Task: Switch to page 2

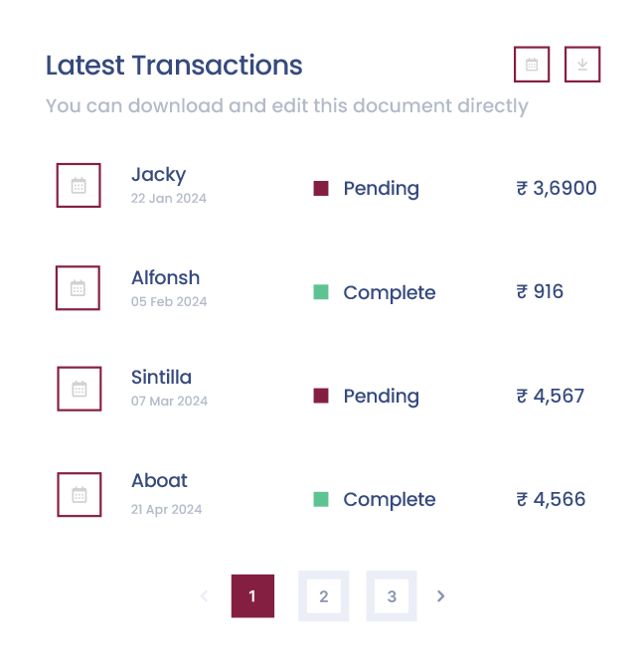Action: 324,596
